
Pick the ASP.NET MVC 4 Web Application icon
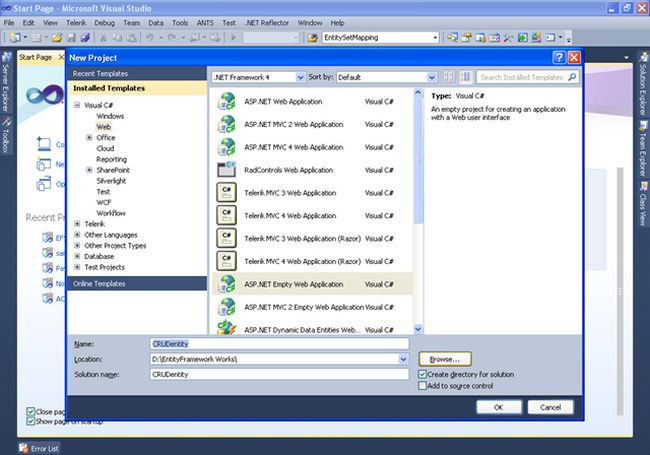[227, 147]
